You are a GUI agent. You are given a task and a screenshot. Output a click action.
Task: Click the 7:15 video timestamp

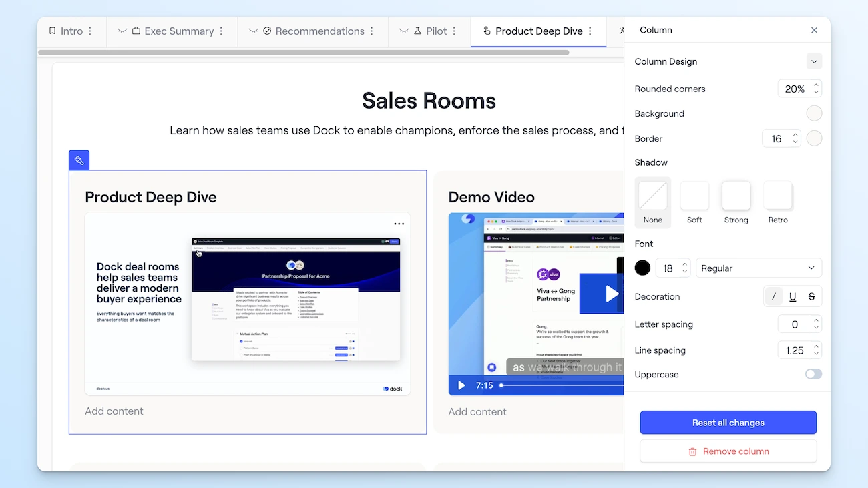(484, 385)
